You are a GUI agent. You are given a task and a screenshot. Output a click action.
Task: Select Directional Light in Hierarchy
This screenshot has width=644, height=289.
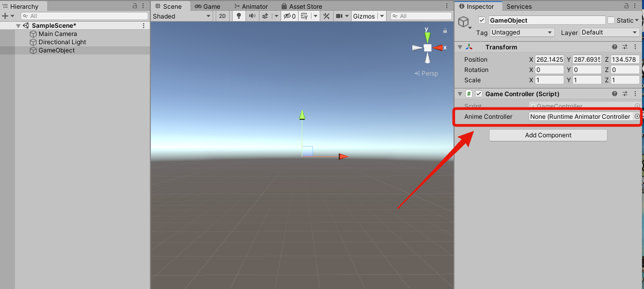point(62,42)
